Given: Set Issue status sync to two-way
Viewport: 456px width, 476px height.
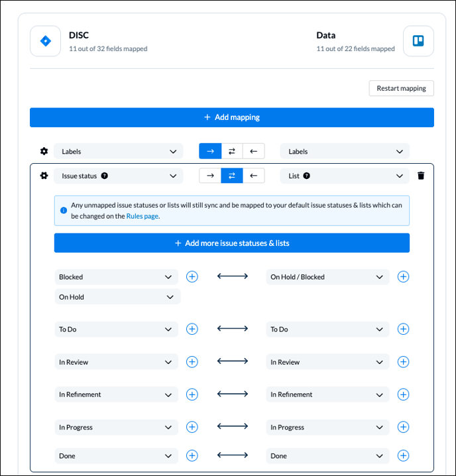Looking at the screenshot, I should pyautogui.click(x=232, y=176).
